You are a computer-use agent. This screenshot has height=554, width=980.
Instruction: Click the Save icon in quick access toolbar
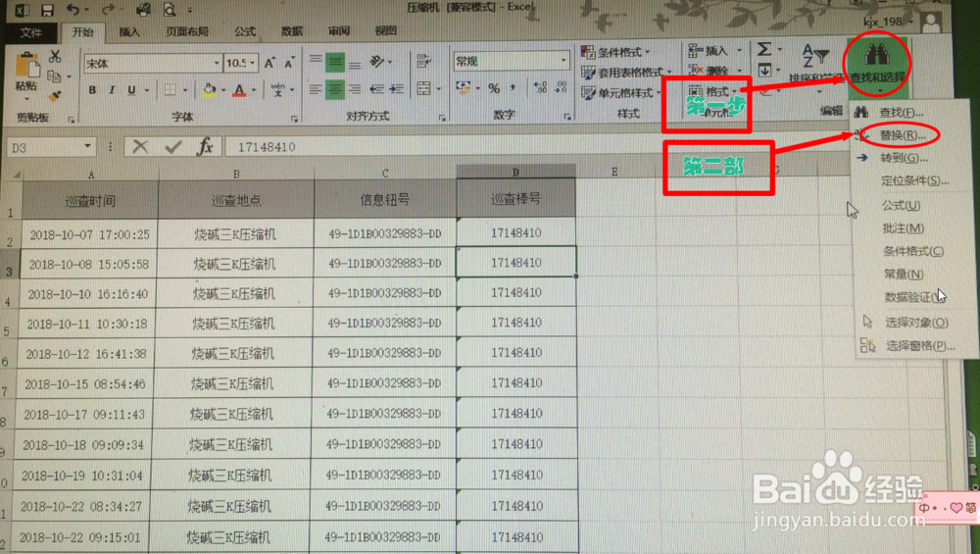(x=47, y=10)
